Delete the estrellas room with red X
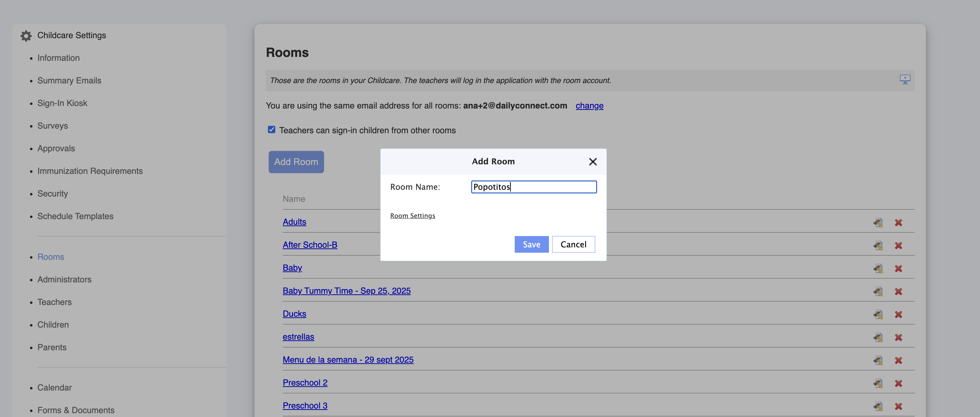980x417 pixels. (x=898, y=337)
